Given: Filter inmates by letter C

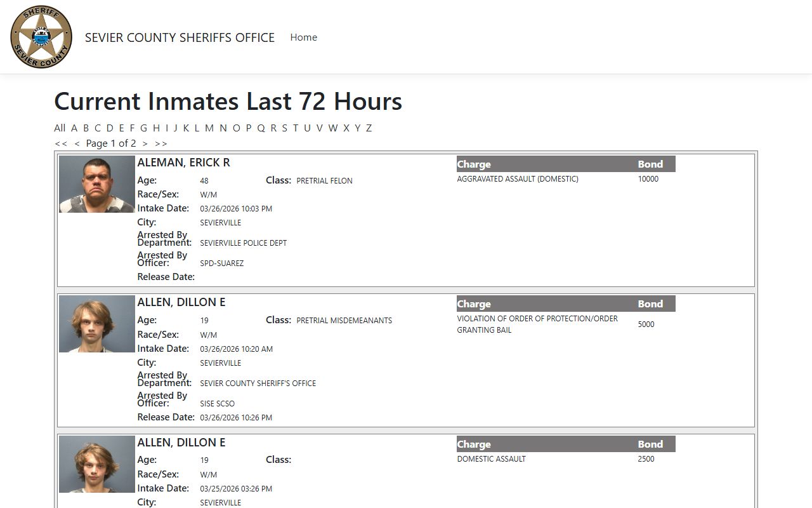Looking at the screenshot, I should click(98, 128).
